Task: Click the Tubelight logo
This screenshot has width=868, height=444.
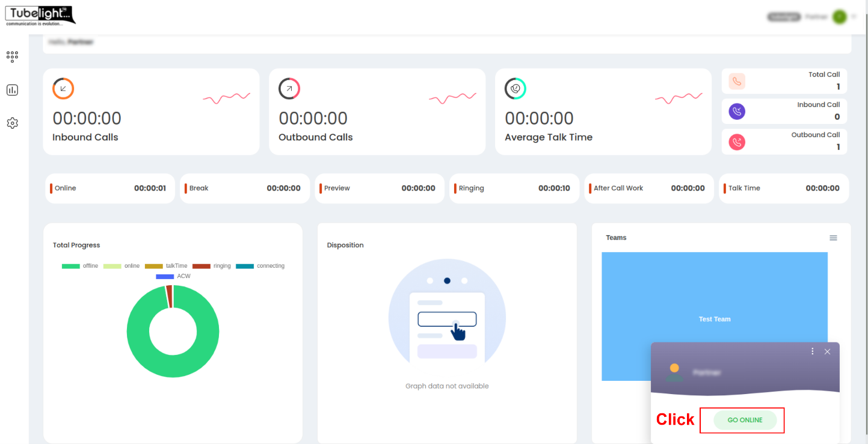Action: click(40, 16)
